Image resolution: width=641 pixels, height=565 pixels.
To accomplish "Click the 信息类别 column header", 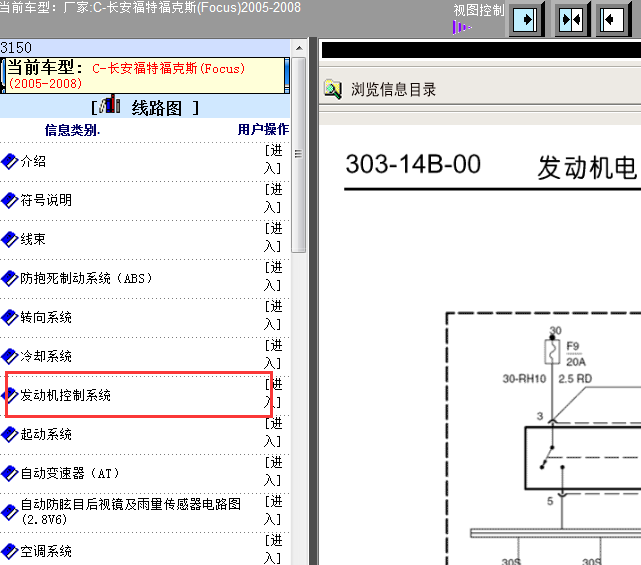I will (72, 130).
